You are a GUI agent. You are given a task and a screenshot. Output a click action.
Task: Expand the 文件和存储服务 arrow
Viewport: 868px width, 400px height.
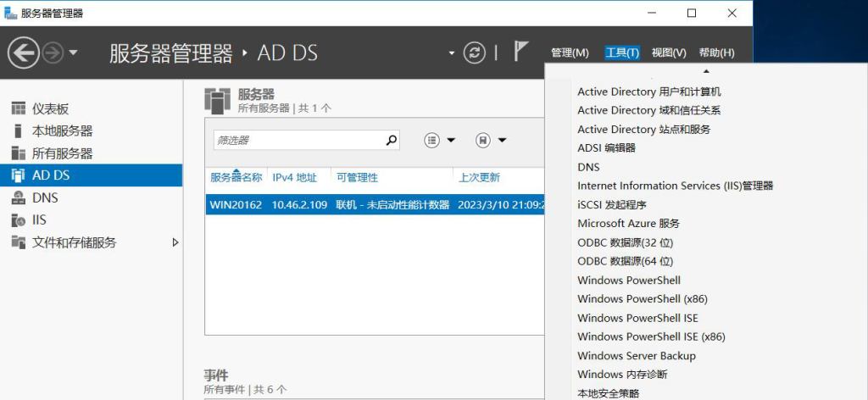coord(175,242)
